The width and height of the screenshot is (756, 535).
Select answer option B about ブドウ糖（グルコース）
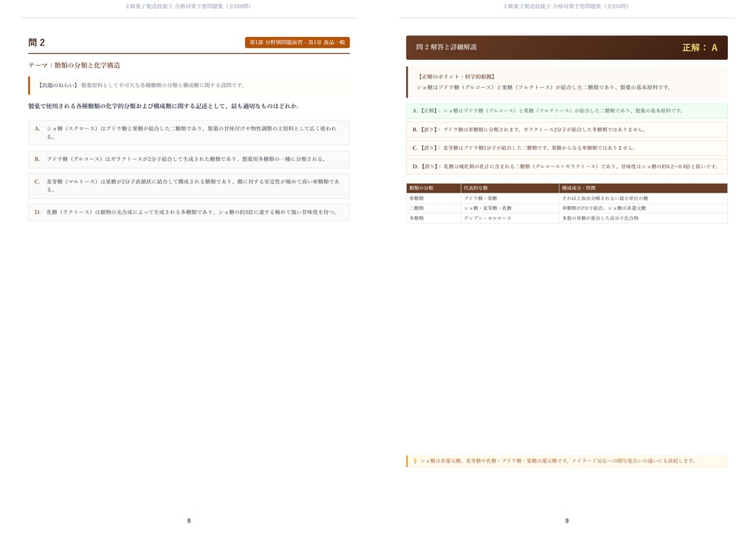189,159
